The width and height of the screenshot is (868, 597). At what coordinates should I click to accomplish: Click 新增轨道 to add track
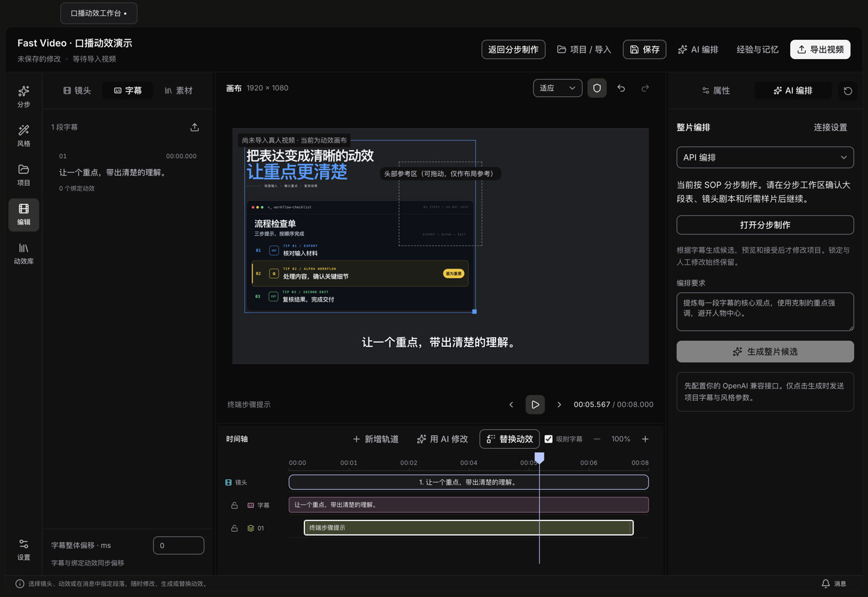(x=376, y=439)
